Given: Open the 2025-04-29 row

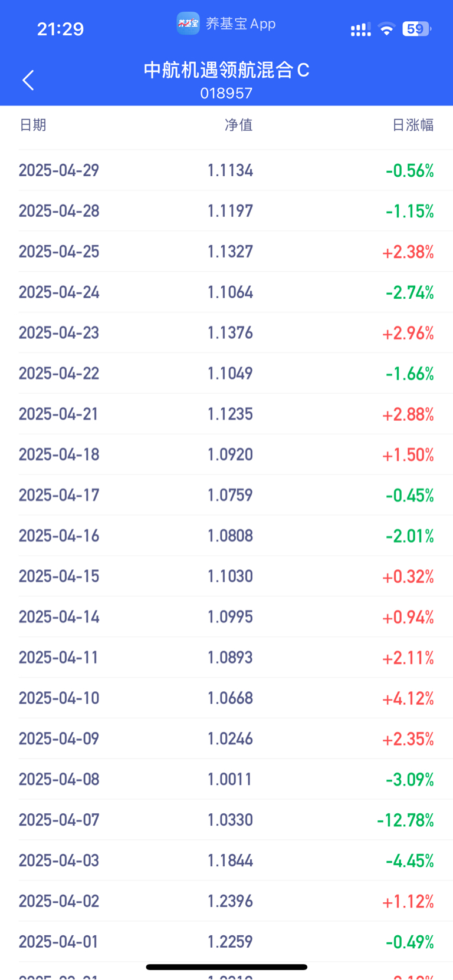Looking at the screenshot, I should pos(226,170).
